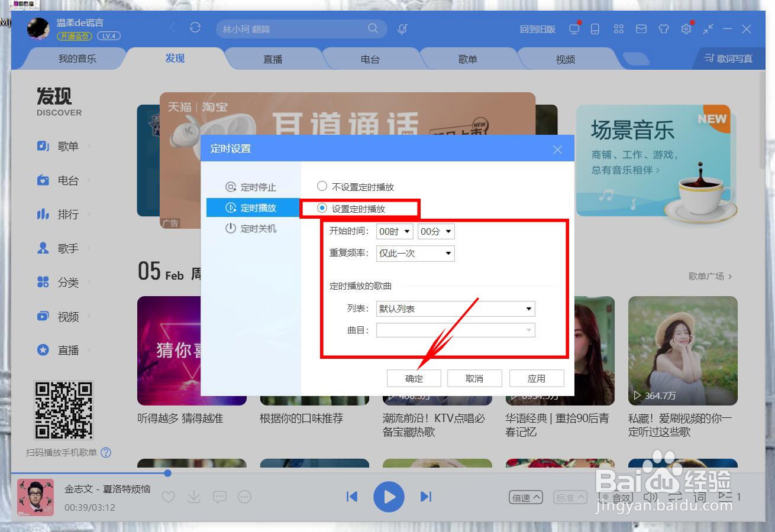This screenshot has height=532, width=775.
Task: Open the 排行 rankings section in sidebar
Action: [x=68, y=214]
